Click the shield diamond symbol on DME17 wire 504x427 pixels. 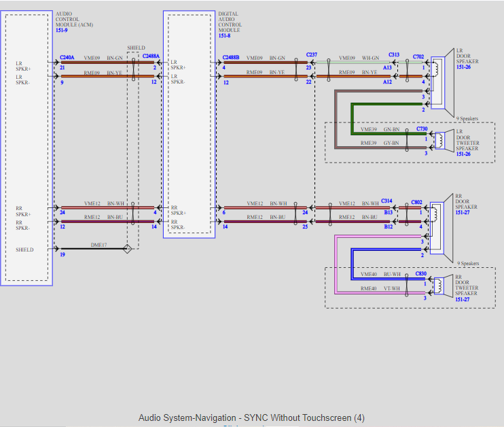coord(127,249)
